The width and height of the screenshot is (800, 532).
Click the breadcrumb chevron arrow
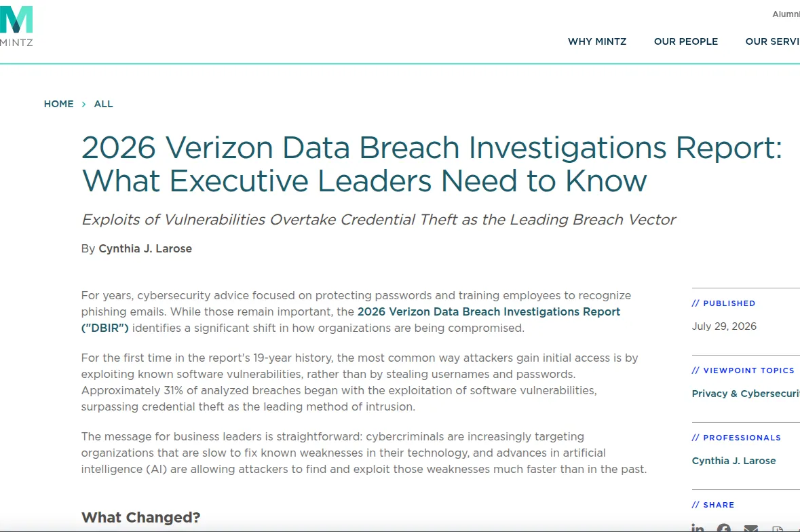click(83, 104)
